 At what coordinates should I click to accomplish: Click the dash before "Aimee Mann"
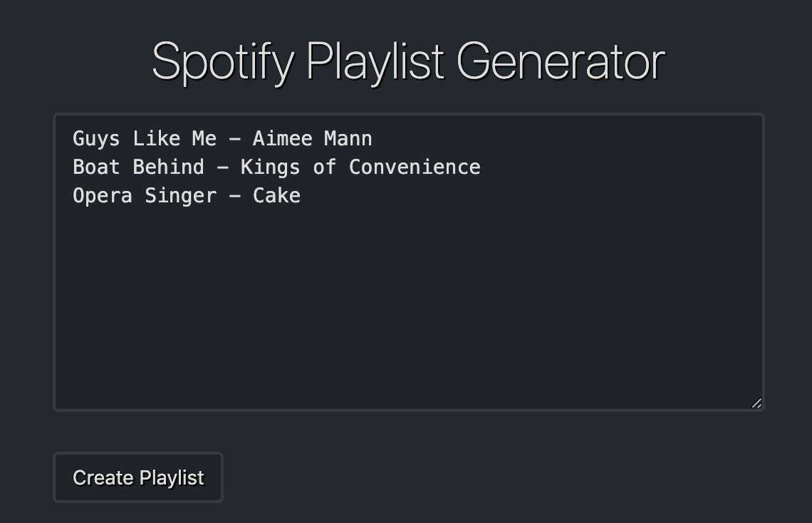click(234, 139)
